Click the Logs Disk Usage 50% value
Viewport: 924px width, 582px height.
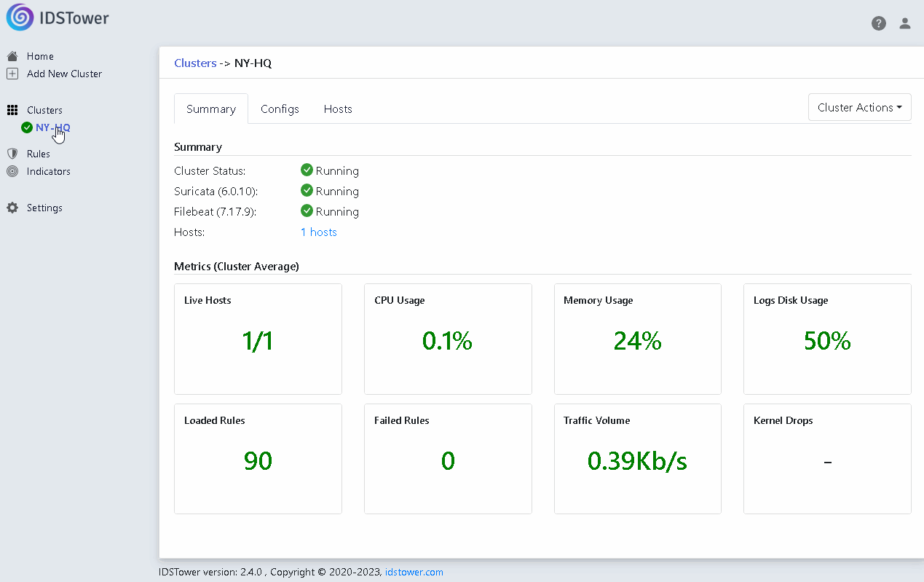[827, 340]
